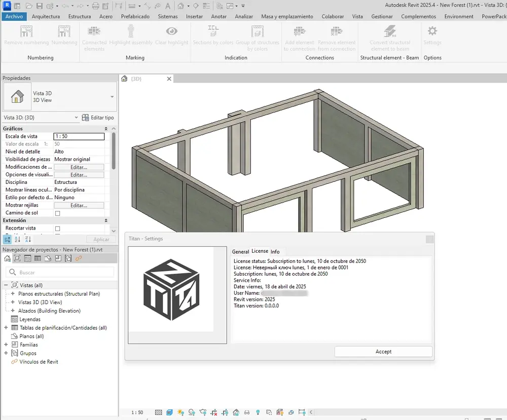Save the project using the floppy disk icon
The image size is (507, 420).
pyautogui.click(x=40, y=6)
